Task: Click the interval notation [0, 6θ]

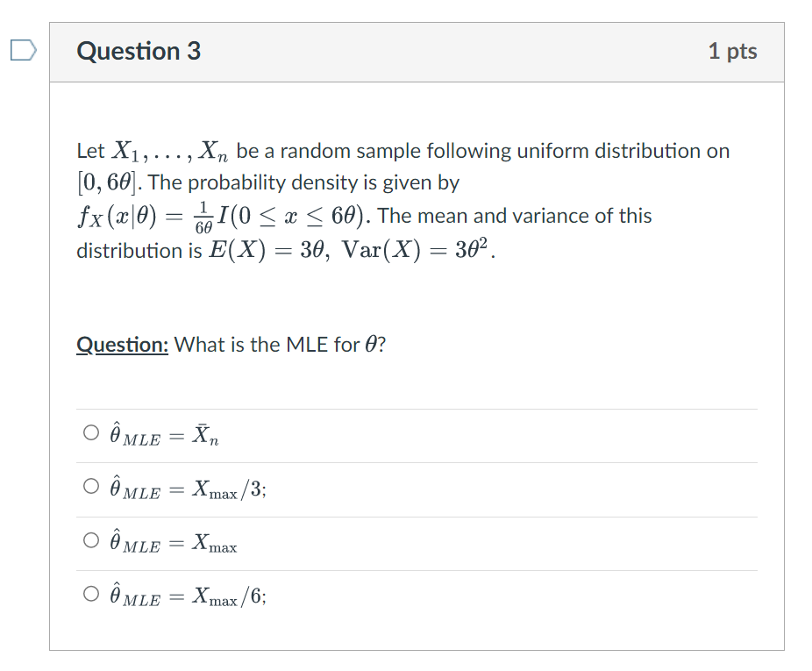Action: click(x=103, y=182)
